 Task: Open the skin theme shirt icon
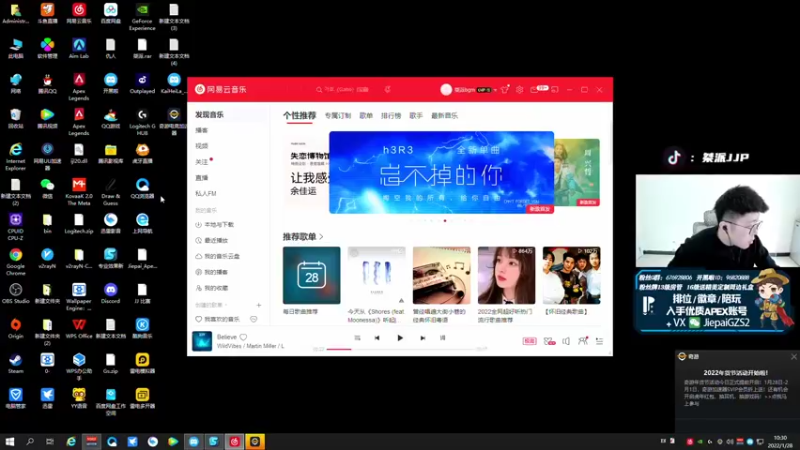click(505, 89)
